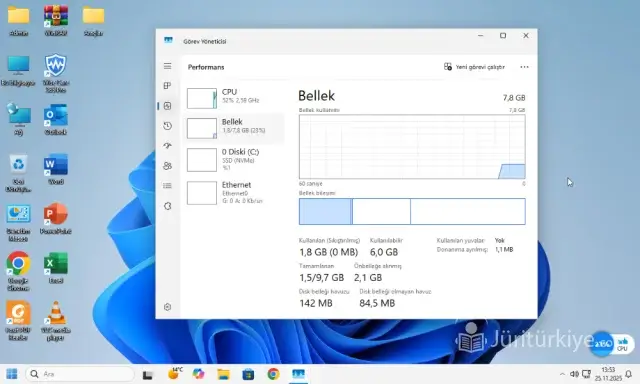Open Chrome from the taskbar
The height and width of the screenshot is (384, 640).
[x=273, y=374]
